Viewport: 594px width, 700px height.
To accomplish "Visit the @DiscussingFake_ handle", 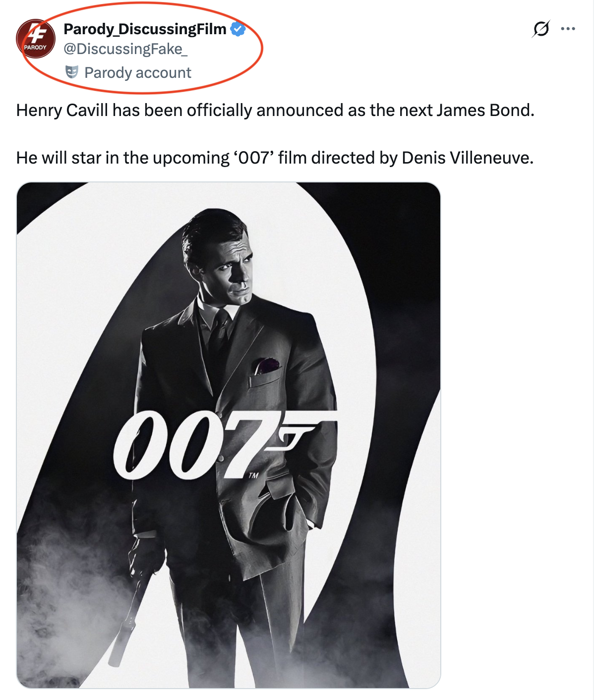I will (x=125, y=49).
